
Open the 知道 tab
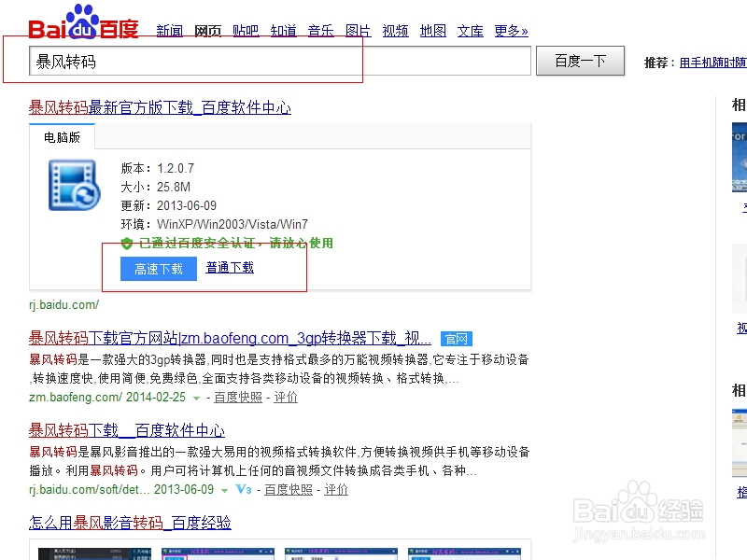click(x=283, y=31)
